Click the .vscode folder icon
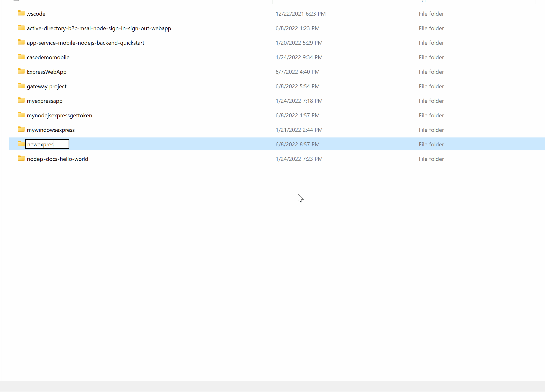This screenshot has height=392, width=545. [21, 13]
